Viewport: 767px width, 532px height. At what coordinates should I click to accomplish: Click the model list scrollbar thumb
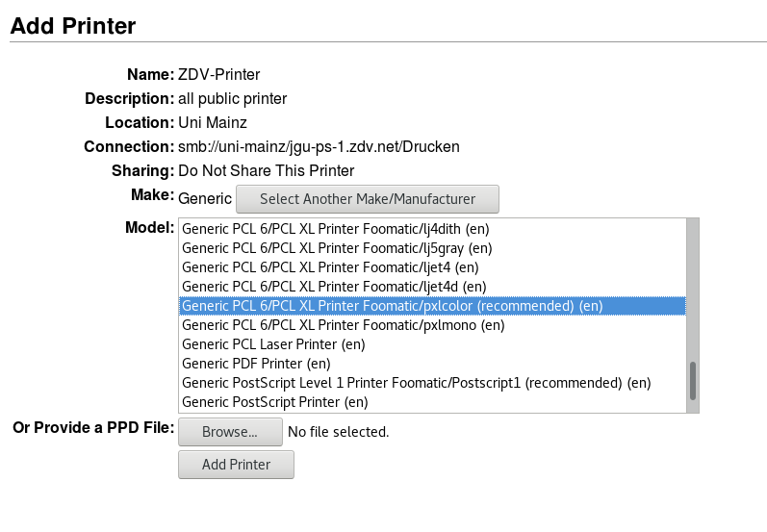pyautogui.click(x=693, y=381)
